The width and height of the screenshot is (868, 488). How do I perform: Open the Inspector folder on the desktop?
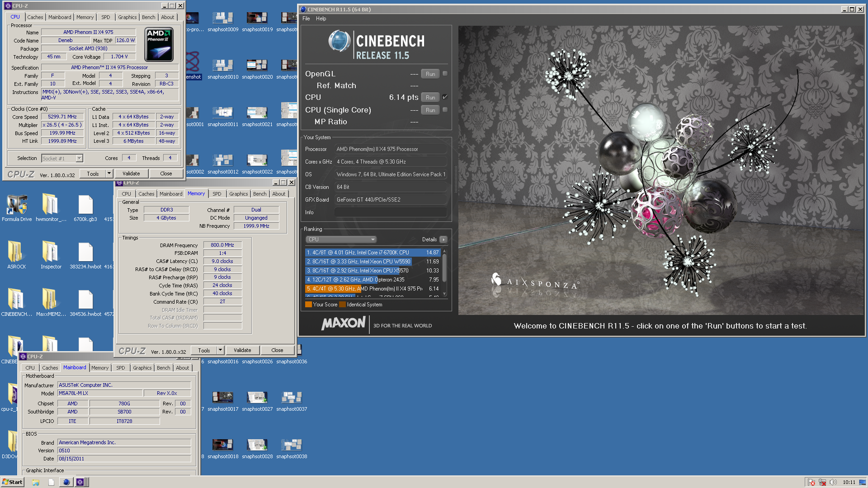(51, 255)
